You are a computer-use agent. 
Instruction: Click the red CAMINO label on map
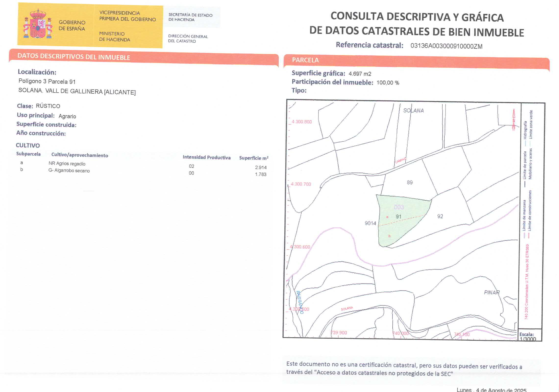[x=400, y=161]
